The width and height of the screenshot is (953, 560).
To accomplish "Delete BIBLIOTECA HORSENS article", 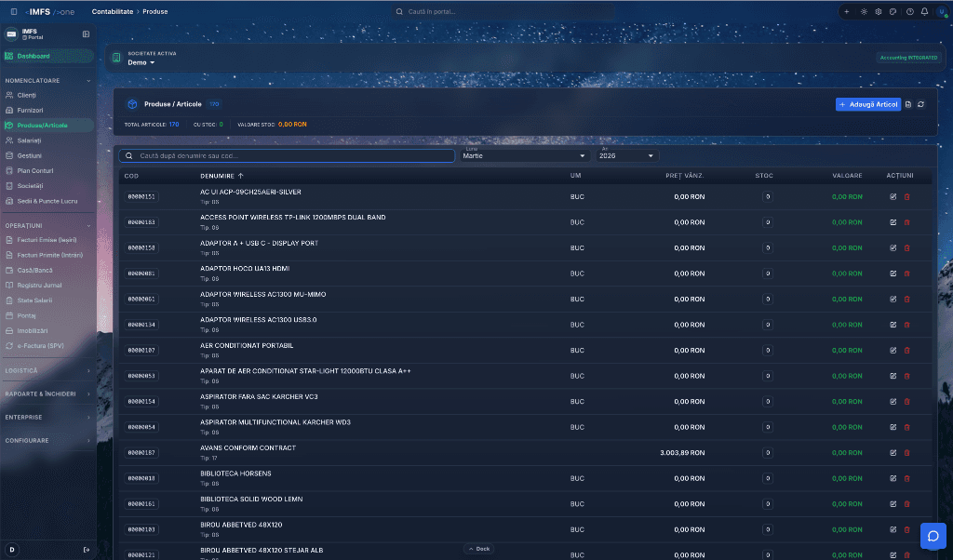I will [x=906, y=478].
